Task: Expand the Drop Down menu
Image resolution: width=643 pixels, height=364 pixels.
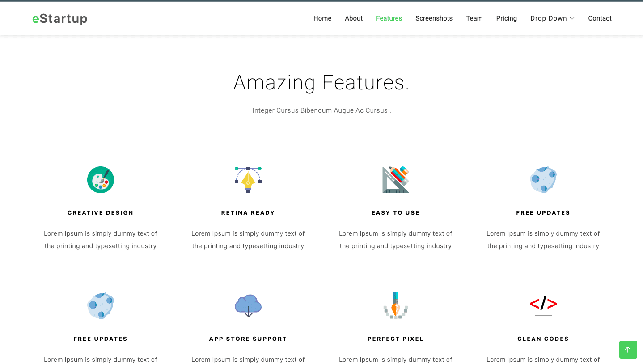Action: 549,18
